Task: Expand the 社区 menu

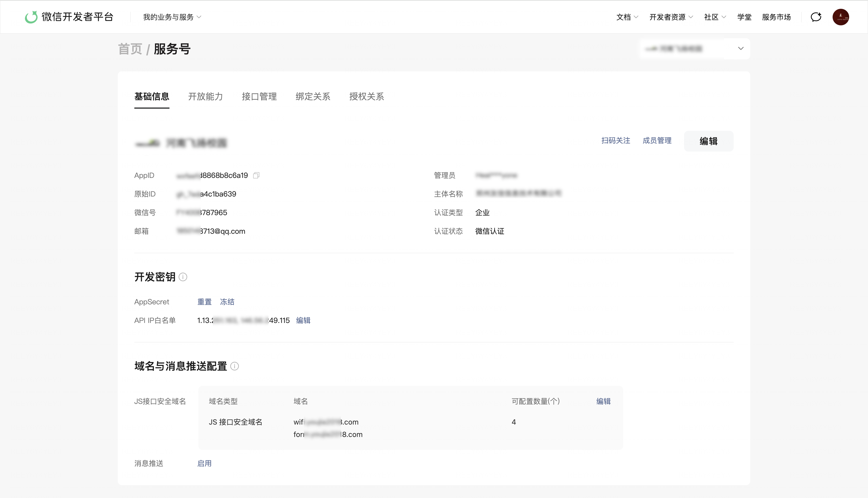Action: tap(715, 17)
